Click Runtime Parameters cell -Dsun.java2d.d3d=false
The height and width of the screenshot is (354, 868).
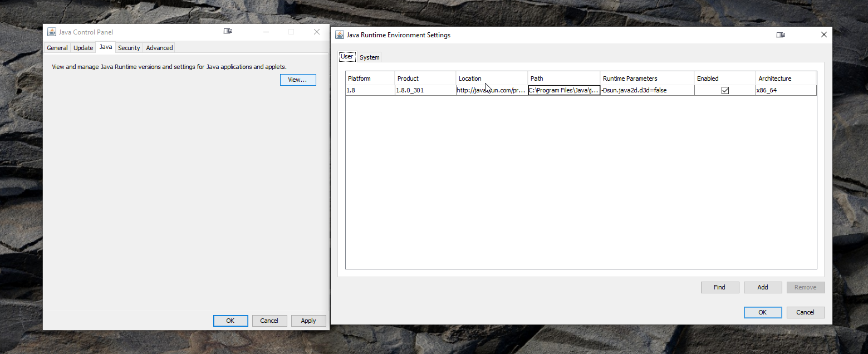coord(648,90)
